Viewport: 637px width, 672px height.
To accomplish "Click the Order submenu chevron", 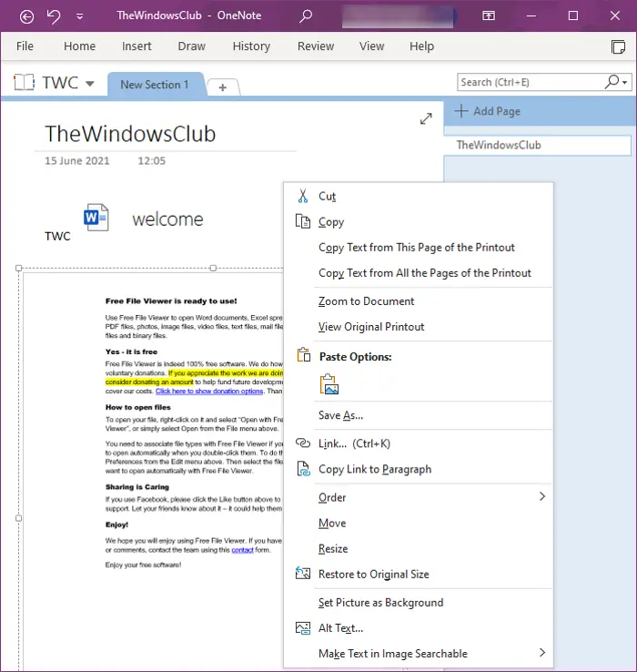I will pyautogui.click(x=542, y=496).
